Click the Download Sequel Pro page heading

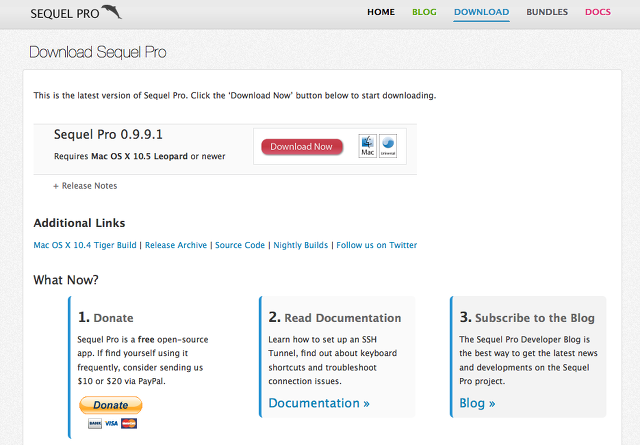point(98,52)
